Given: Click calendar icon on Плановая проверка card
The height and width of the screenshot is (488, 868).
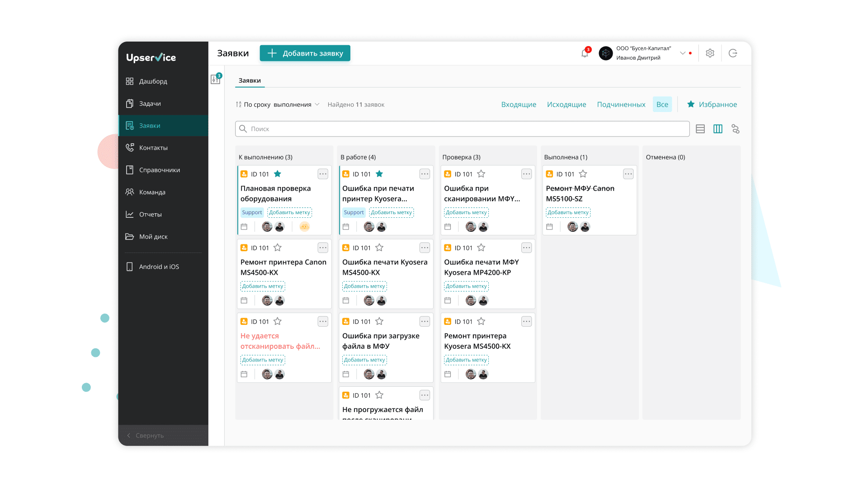Looking at the screenshot, I should point(244,227).
